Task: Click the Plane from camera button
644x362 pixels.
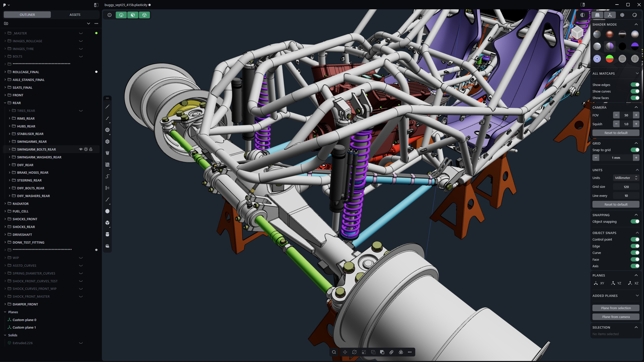Action: pos(616,317)
